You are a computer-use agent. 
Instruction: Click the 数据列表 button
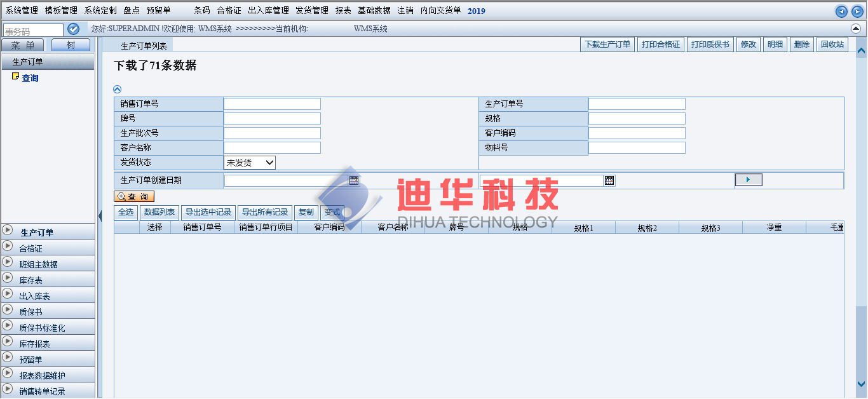pyautogui.click(x=159, y=212)
